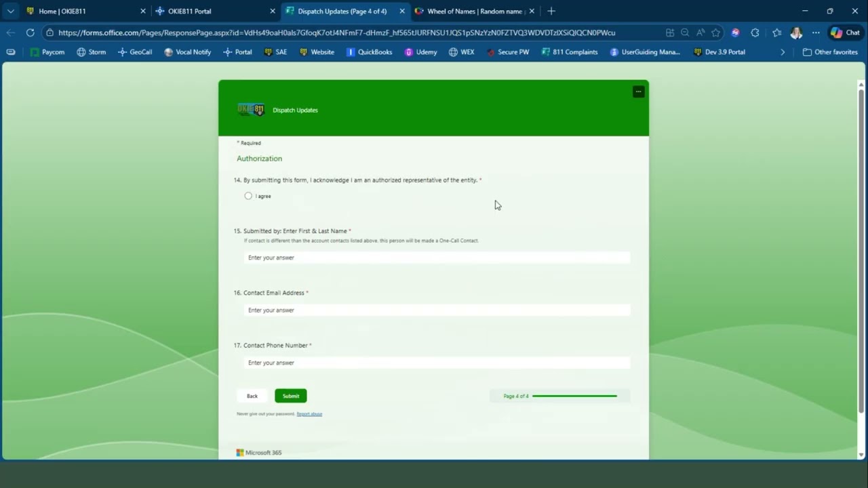Refresh the current page
The image size is (868, 488).
[x=30, y=33]
